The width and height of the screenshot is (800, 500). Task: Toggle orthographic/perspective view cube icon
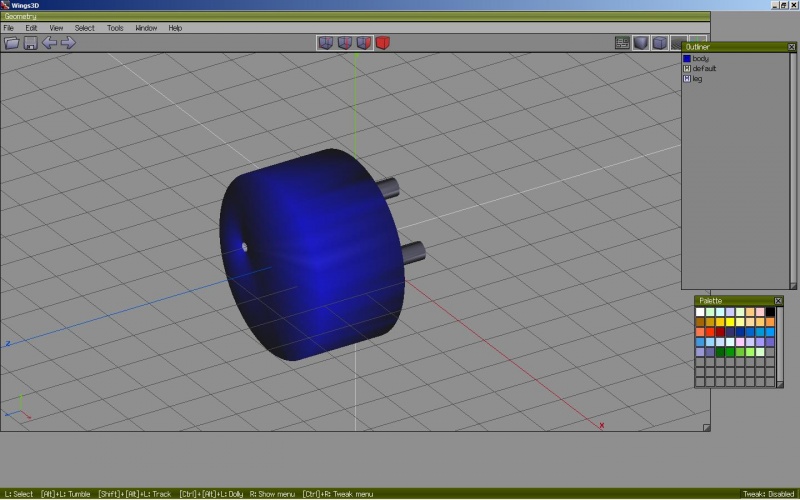pyautogui.click(x=660, y=43)
